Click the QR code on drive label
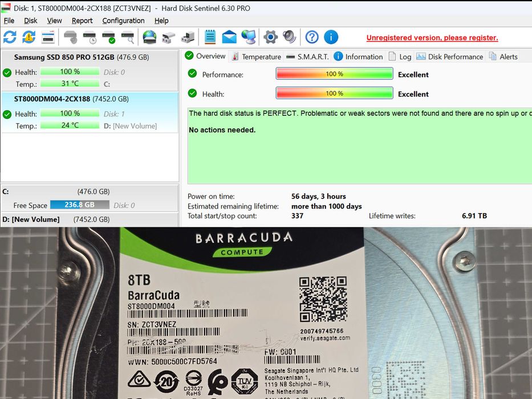 tap(323, 299)
